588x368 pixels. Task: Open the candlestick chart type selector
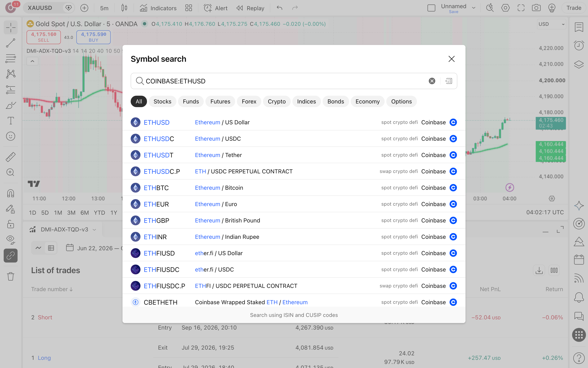click(124, 8)
